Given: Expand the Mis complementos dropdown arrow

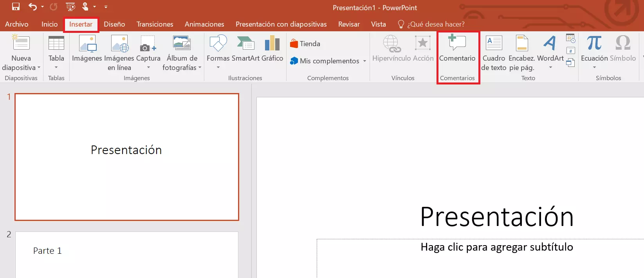Looking at the screenshot, I should [x=364, y=61].
